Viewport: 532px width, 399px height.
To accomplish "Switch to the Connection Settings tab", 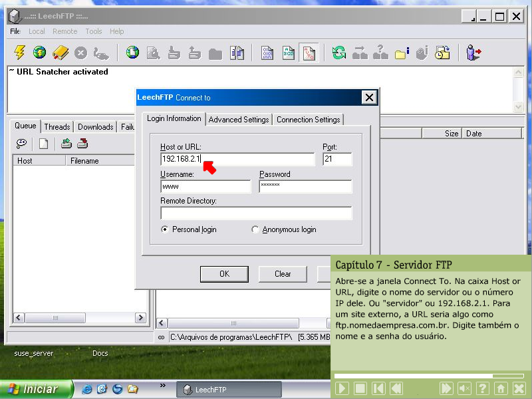I will tap(308, 120).
